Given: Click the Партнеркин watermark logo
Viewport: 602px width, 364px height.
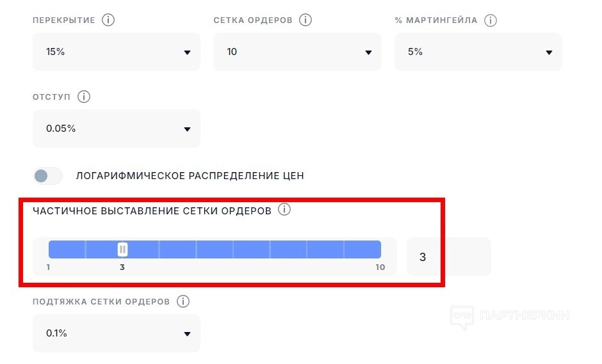Looking at the screenshot, I should pos(510,316).
